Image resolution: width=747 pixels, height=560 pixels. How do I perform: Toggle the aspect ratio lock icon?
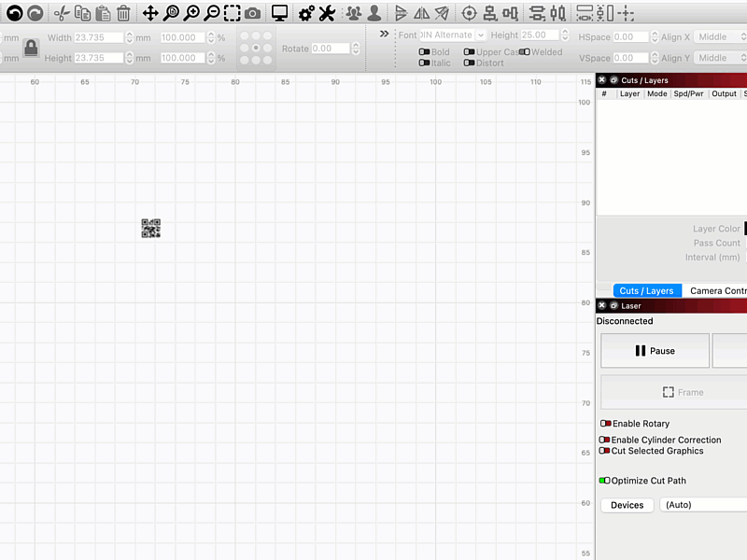[x=31, y=48]
